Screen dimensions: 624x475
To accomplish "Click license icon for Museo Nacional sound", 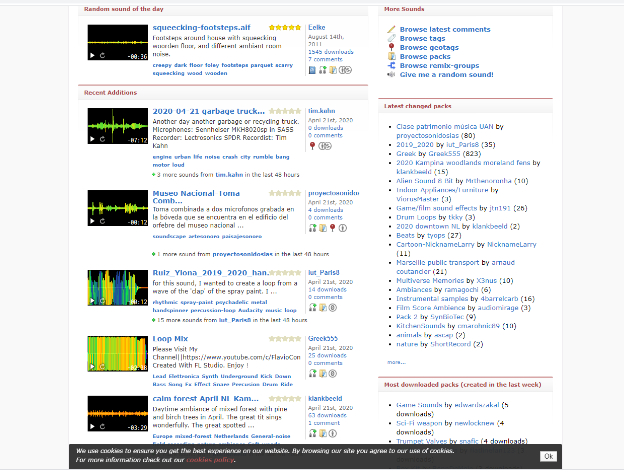I will 343,228.
